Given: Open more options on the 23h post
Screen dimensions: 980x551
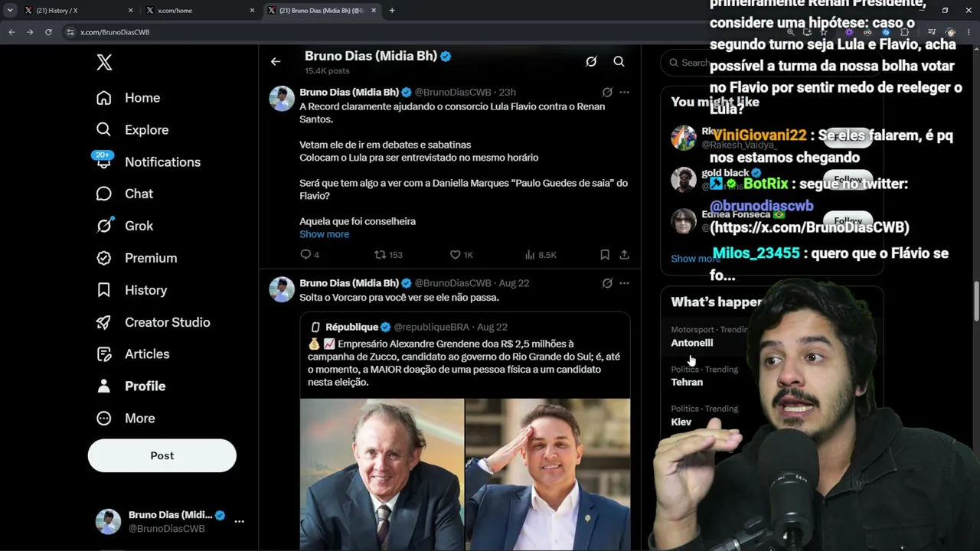Looking at the screenshot, I should coord(624,93).
